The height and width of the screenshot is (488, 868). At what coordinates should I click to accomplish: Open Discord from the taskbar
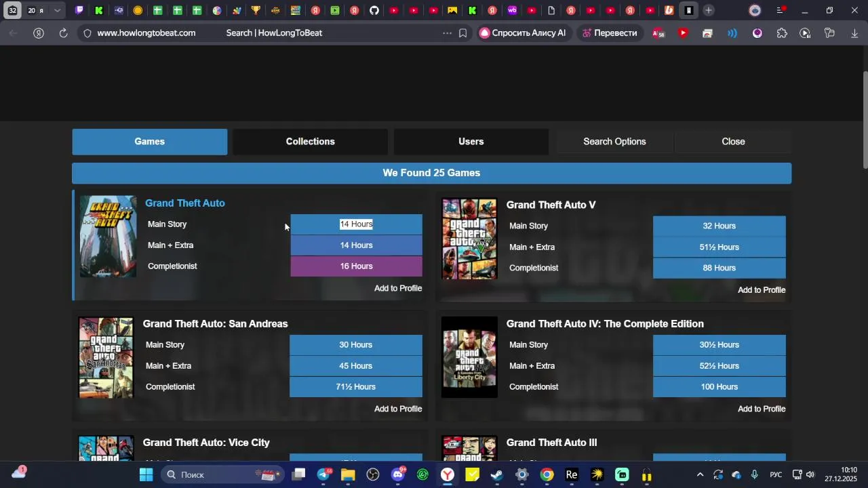click(398, 474)
